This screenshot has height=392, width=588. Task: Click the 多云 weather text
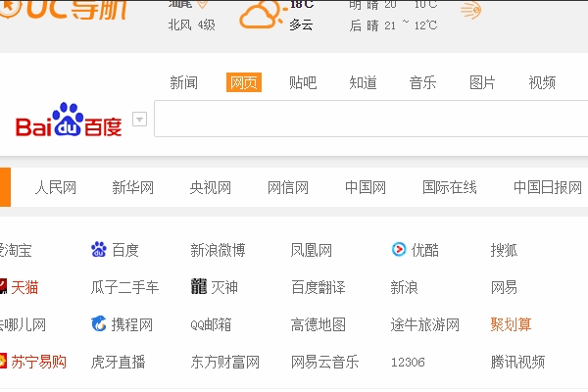[x=301, y=25]
